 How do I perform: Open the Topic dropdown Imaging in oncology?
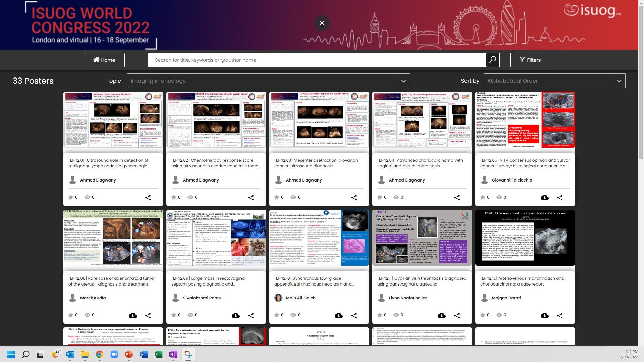268,81
